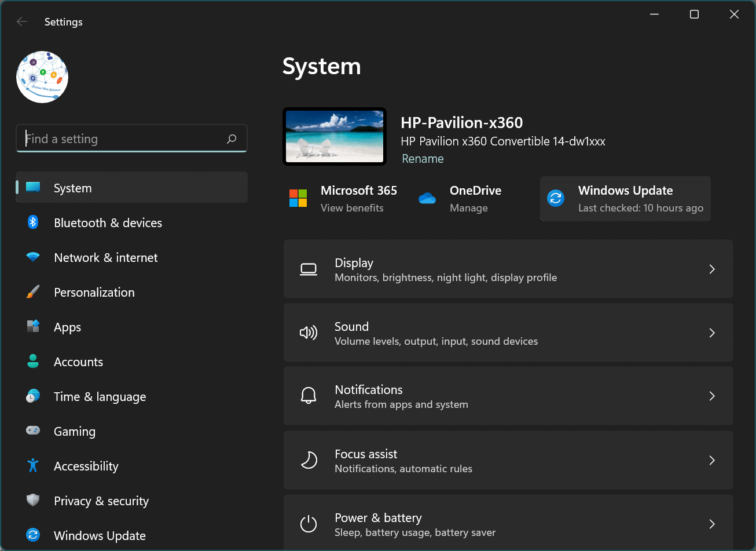Click into the Find a setting field

(x=131, y=139)
